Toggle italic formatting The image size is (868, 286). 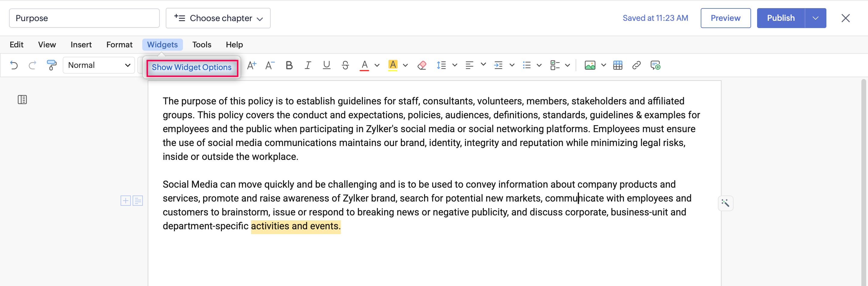point(308,65)
